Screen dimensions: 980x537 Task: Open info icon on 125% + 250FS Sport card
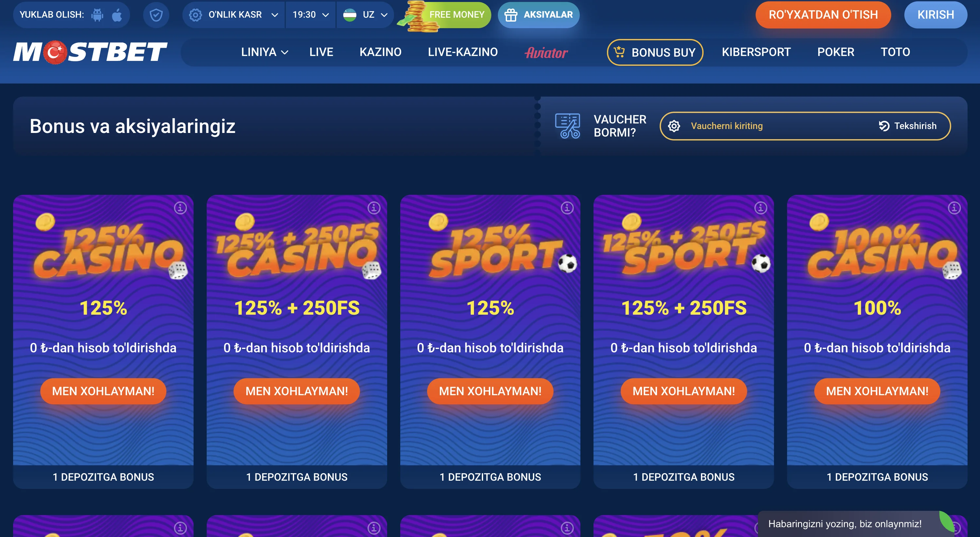[x=761, y=208]
